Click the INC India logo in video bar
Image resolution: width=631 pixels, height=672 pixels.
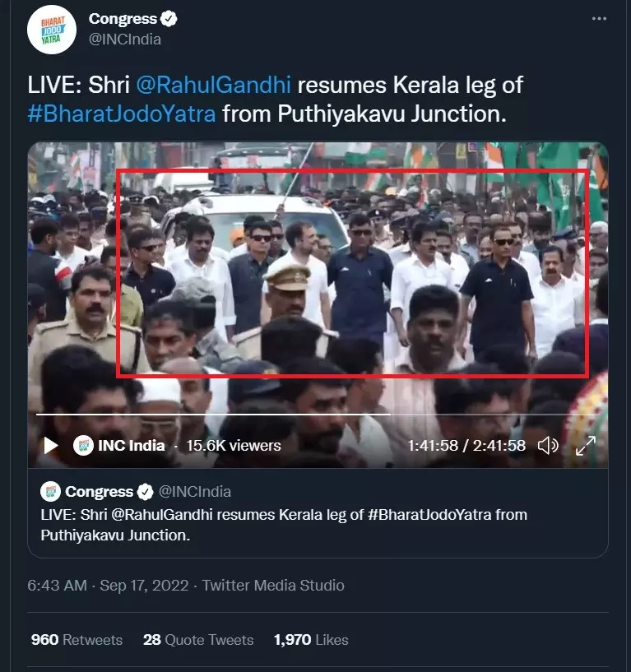point(82,446)
